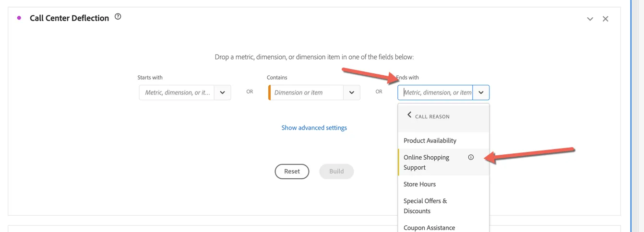Close the Call Center Deflection panel
The width and height of the screenshot is (644, 232).
606,19
